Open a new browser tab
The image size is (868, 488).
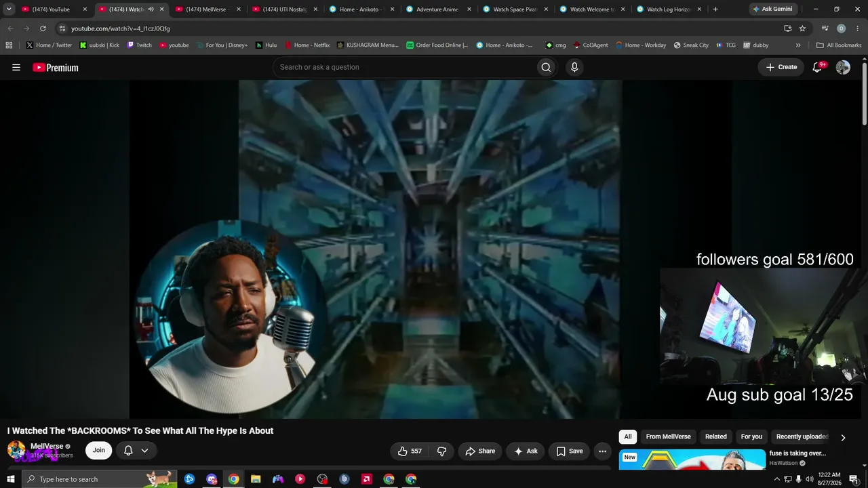coord(715,9)
